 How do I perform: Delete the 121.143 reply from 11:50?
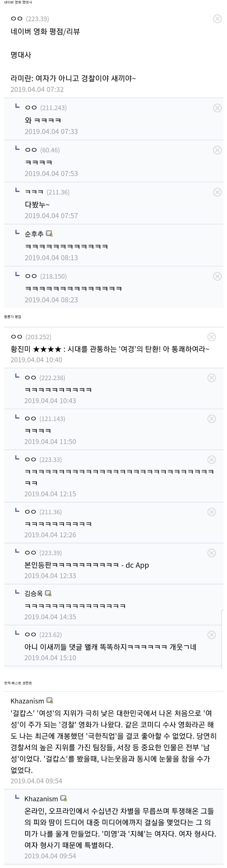coord(212,419)
